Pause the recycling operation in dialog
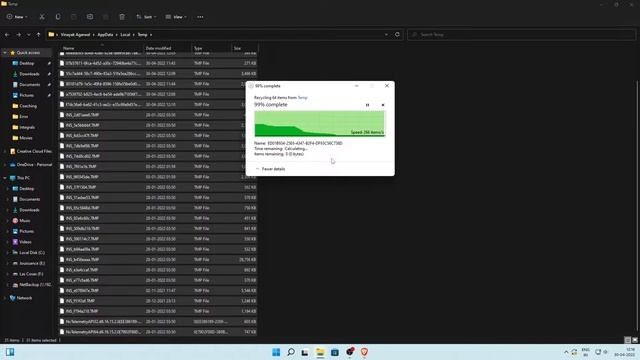The width and height of the screenshot is (640, 360). (x=367, y=105)
